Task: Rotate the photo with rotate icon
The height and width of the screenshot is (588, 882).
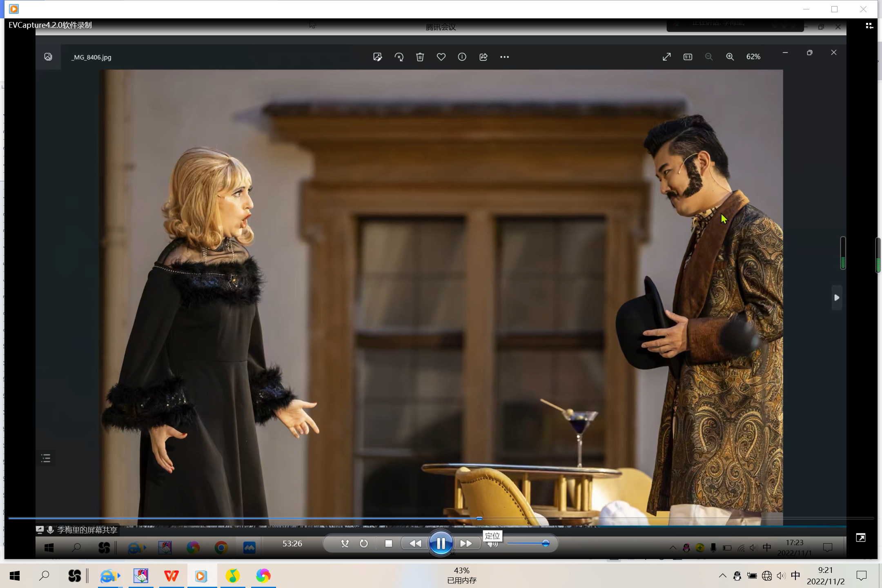Action: [399, 57]
